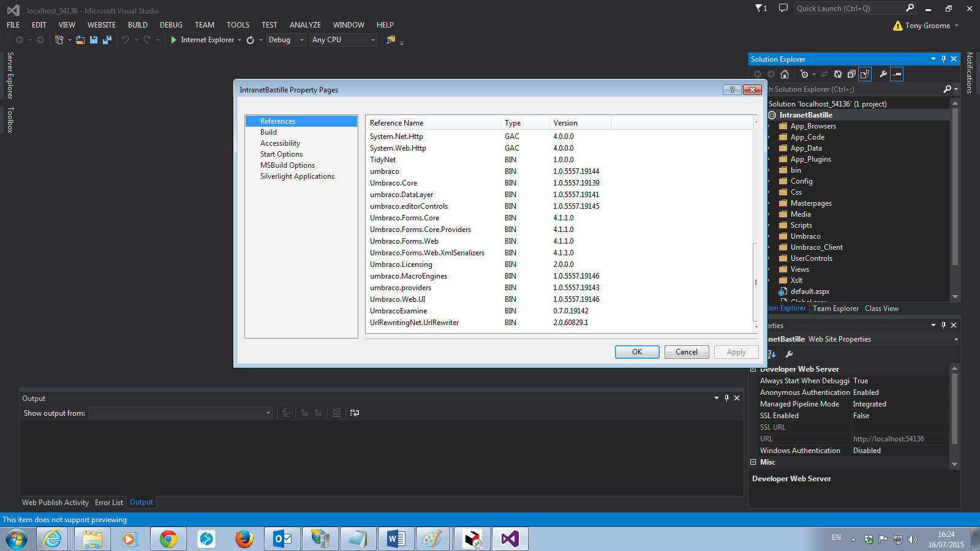Click the Cancel button in Property Pages
Screen dimensions: 980x551
point(687,352)
